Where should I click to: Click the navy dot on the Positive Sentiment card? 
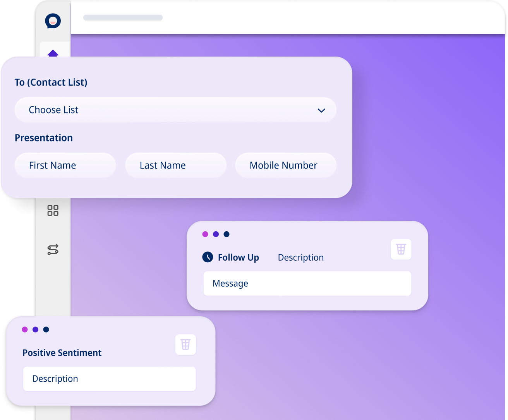click(46, 330)
